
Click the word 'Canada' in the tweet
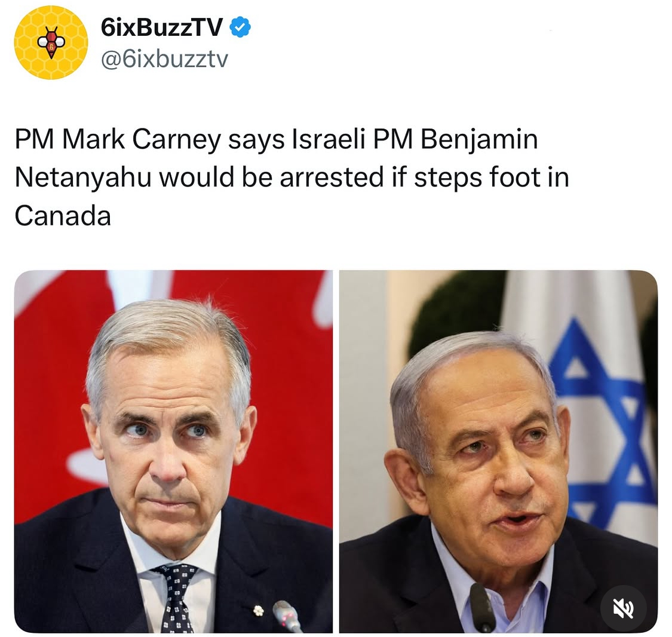click(63, 215)
